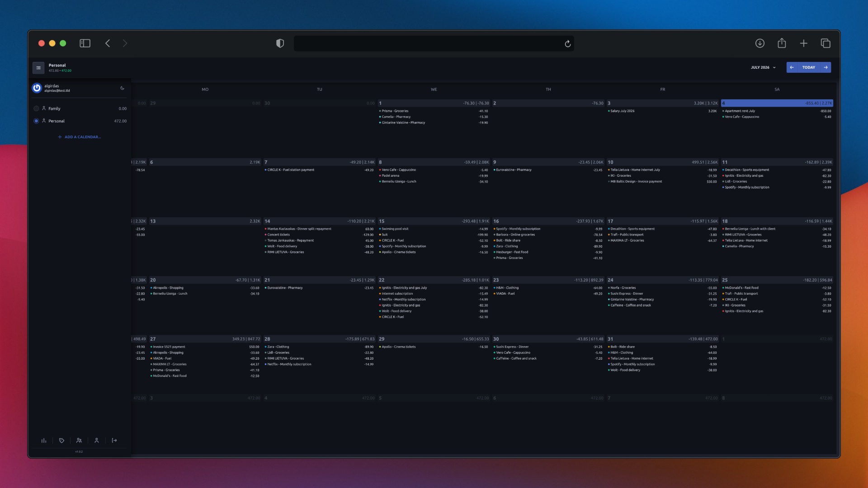The image size is (868, 488).
Task: Show browser downloads
Action: pos(760,43)
